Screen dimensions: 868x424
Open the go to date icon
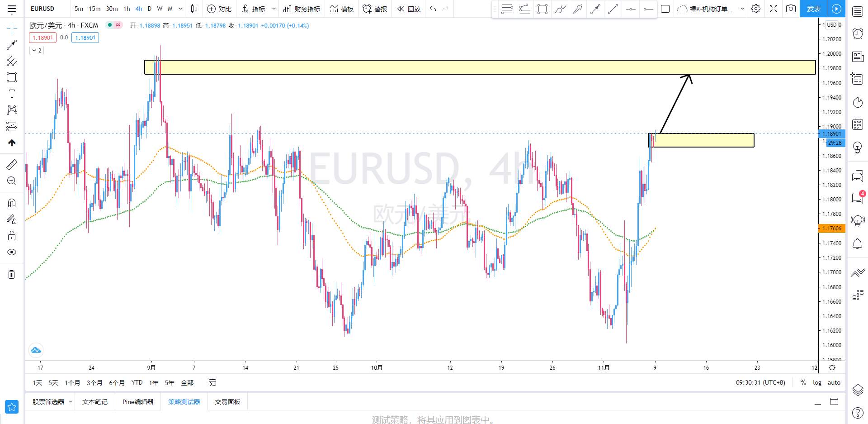tap(212, 383)
